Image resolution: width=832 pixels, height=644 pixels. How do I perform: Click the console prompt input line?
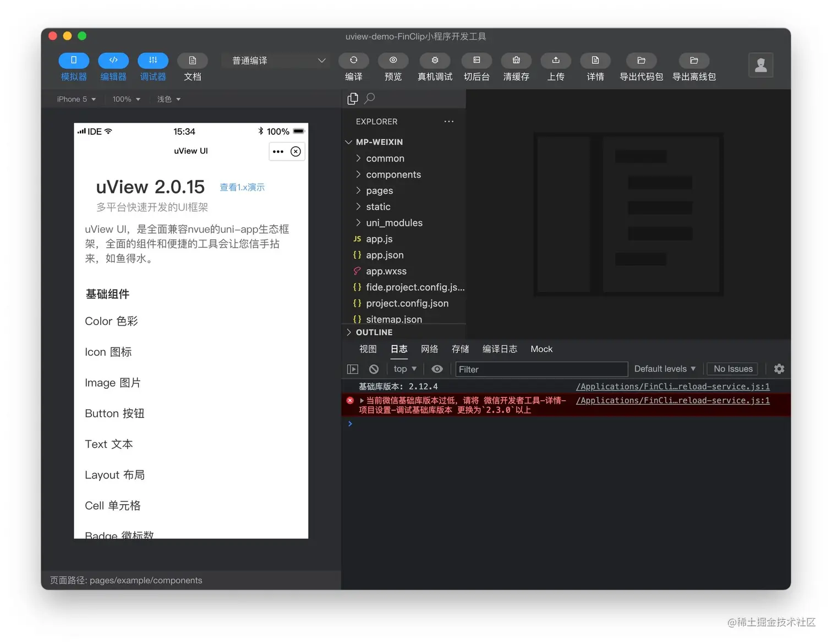[x=567, y=423]
